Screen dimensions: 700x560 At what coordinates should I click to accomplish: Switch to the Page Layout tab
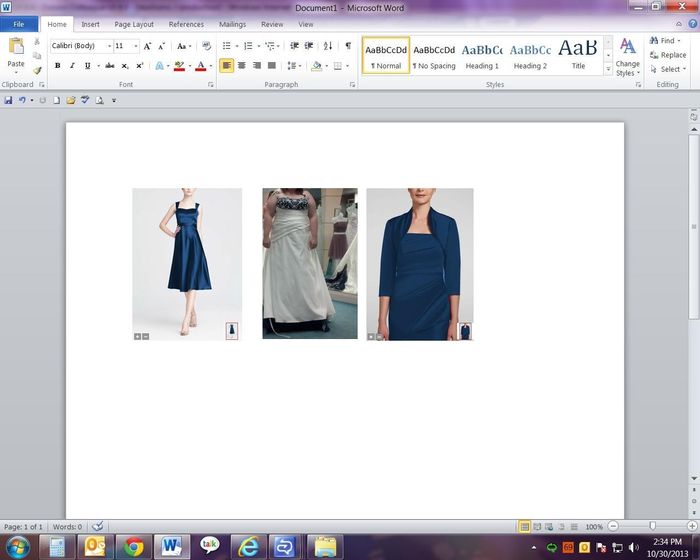[134, 24]
